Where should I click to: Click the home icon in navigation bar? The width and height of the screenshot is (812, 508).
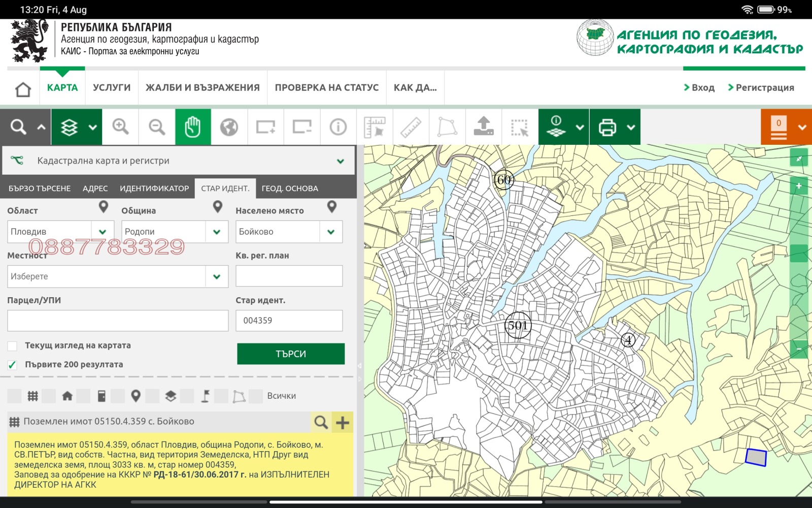coord(23,89)
